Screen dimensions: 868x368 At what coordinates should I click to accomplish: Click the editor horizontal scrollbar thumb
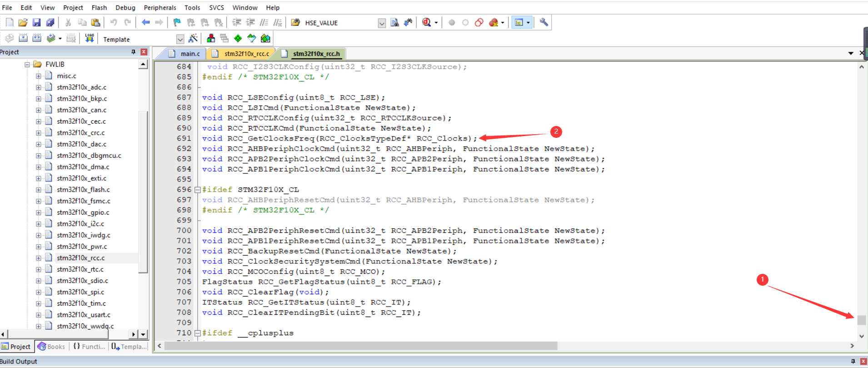coord(361,346)
